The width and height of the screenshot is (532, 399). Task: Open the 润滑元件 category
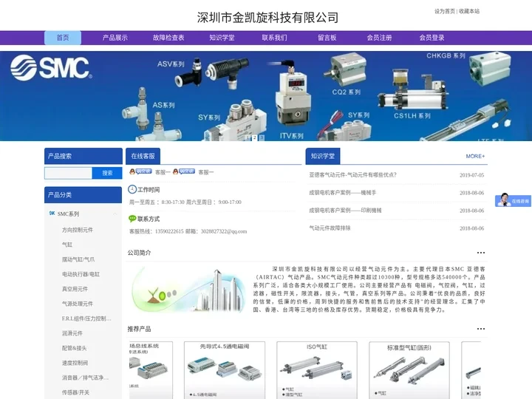(x=72, y=333)
